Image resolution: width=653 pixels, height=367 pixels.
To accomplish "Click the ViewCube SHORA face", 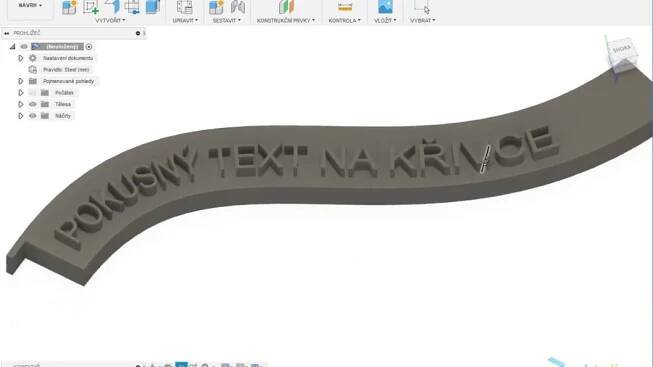I will 622,49.
